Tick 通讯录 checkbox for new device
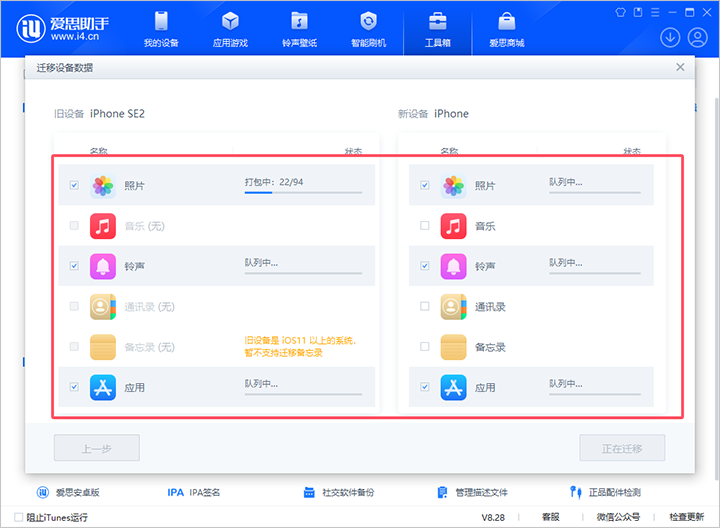Viewport: 720px width, 528px height. (x=425, y=306)
